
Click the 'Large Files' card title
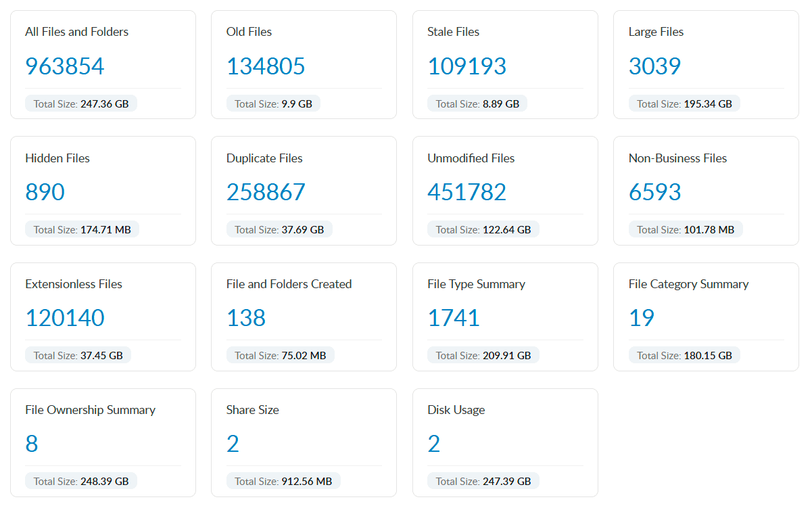(656, 32)
